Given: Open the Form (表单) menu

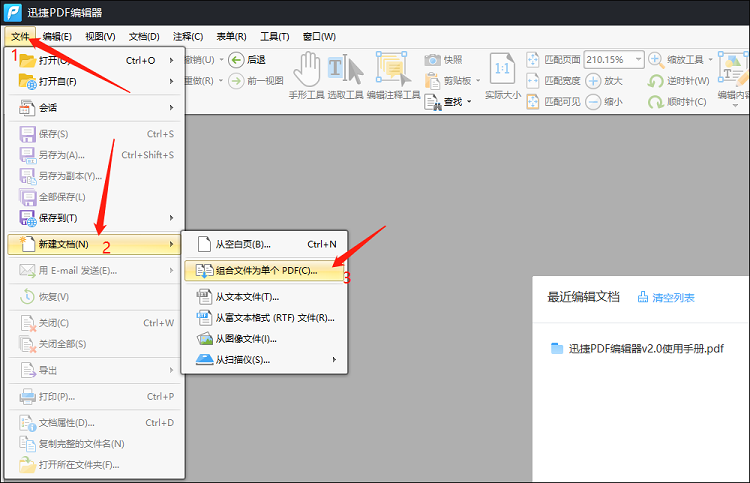Looking at the screenshot, I should tap(231, 36).
